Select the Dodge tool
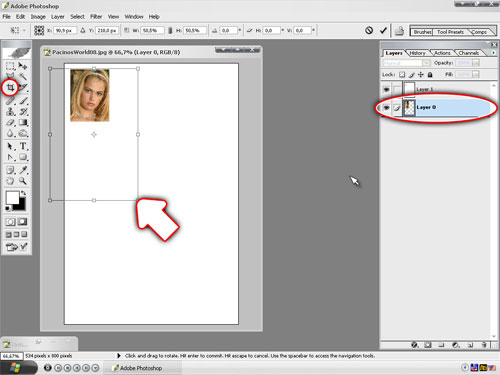The height and width of the screenshot is (375, 500). pos(23,134)
